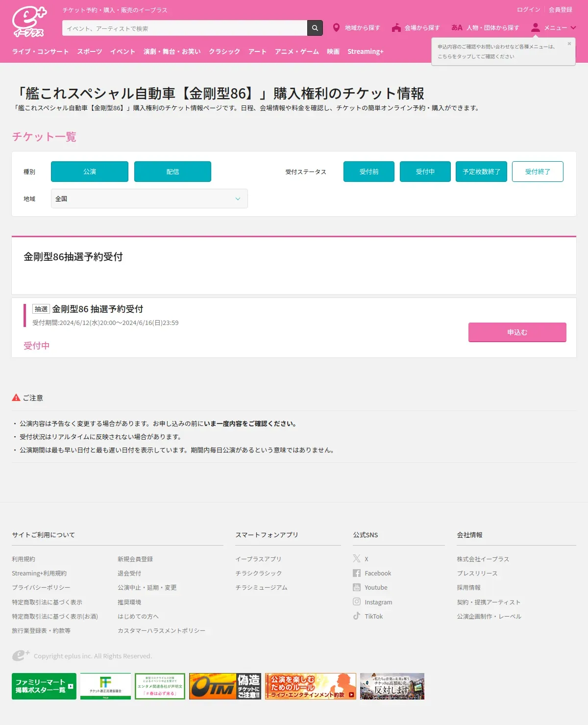Open the TikTok icon in footer
The image size is (588, 725).
coord(357,616)
